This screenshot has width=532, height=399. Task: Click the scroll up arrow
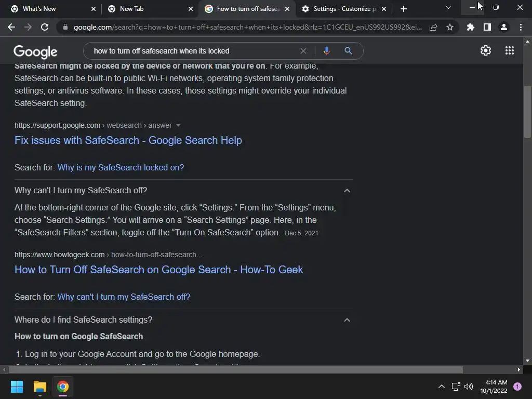(x=527, y=42)
